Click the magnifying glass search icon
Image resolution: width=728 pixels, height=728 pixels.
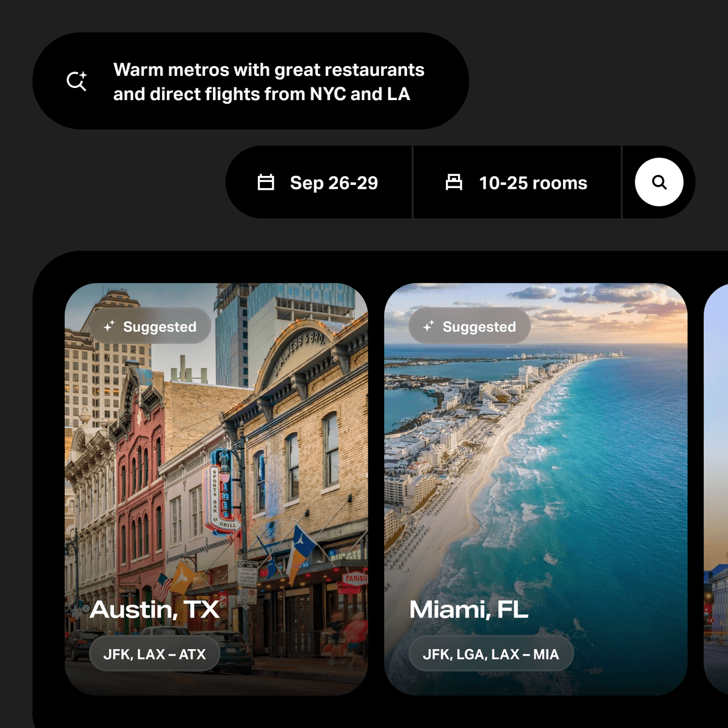tap(659, 182)
